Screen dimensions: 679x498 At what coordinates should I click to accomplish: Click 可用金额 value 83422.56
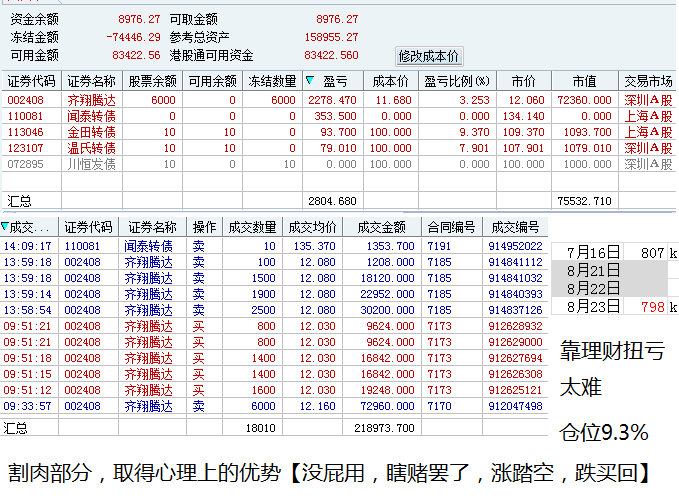click(136, 55)
